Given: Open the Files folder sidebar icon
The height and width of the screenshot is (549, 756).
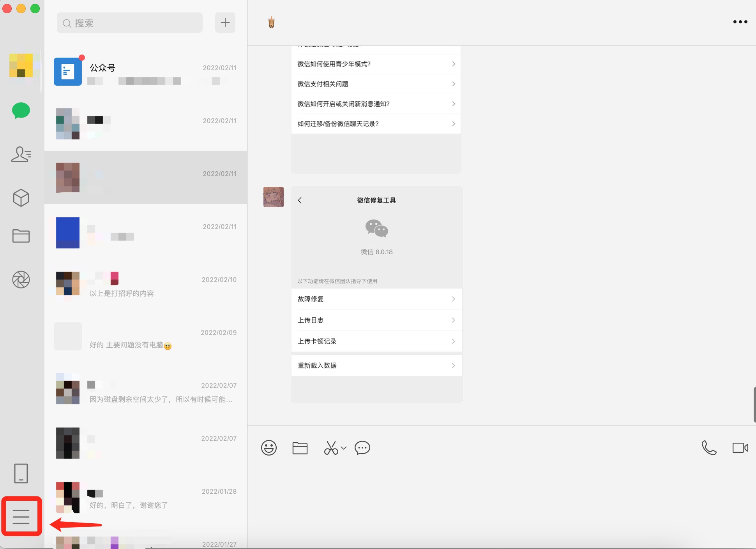Looking at the screenshot, I should (21, 236).
